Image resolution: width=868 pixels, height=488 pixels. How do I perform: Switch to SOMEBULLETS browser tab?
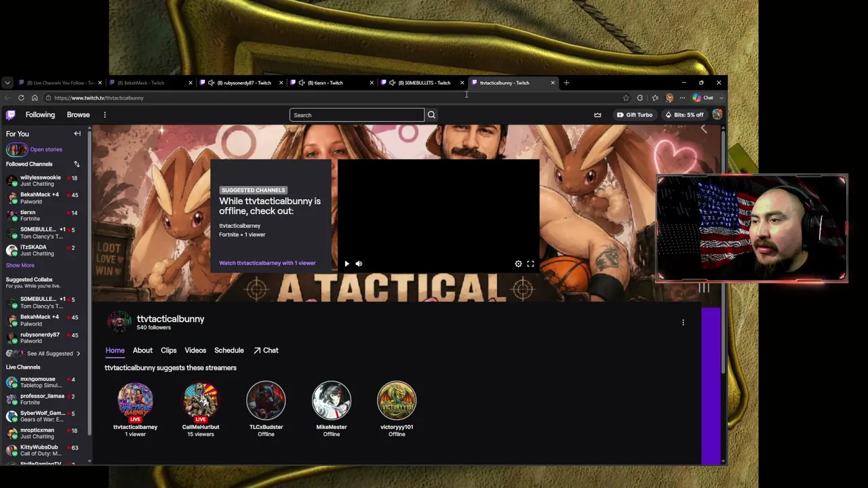424,83
